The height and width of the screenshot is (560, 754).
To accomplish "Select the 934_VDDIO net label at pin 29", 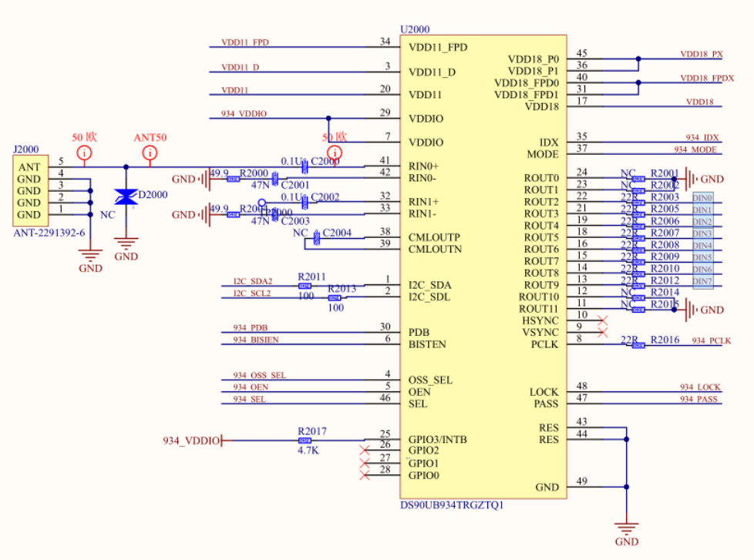I will (244, 114).
